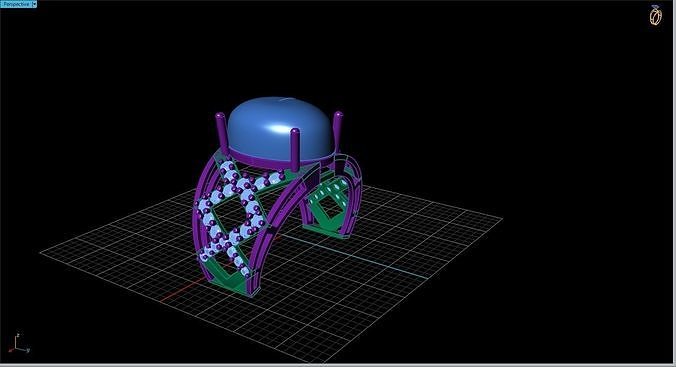Click the Perspective viewport title label
This screenshot has width=676, height=367.
point(16,4)
